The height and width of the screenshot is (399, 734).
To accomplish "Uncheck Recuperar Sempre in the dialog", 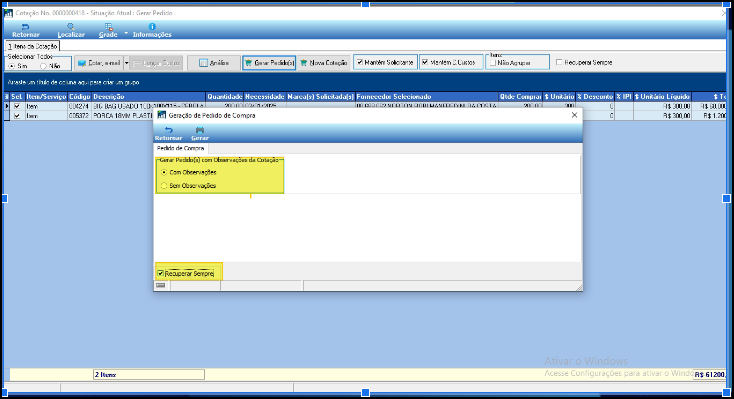I will (161, 273).
